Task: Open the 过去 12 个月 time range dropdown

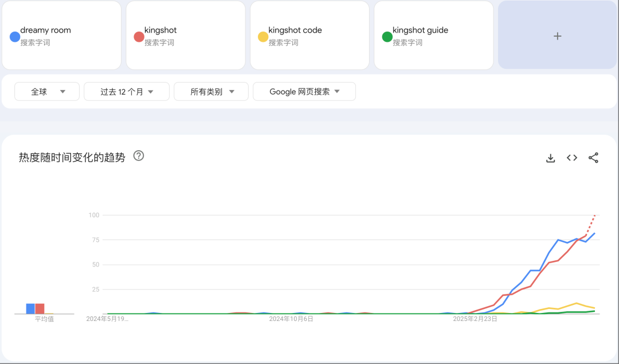Action: (127, 92)
